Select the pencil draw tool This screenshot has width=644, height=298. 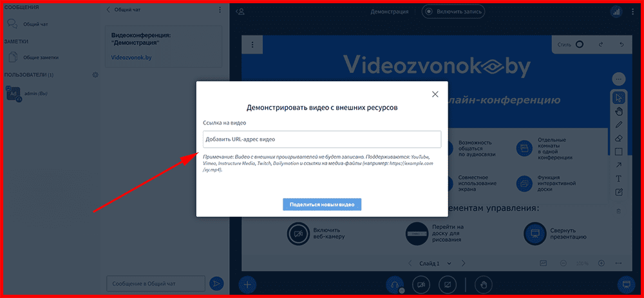click(x=619, y=124)
